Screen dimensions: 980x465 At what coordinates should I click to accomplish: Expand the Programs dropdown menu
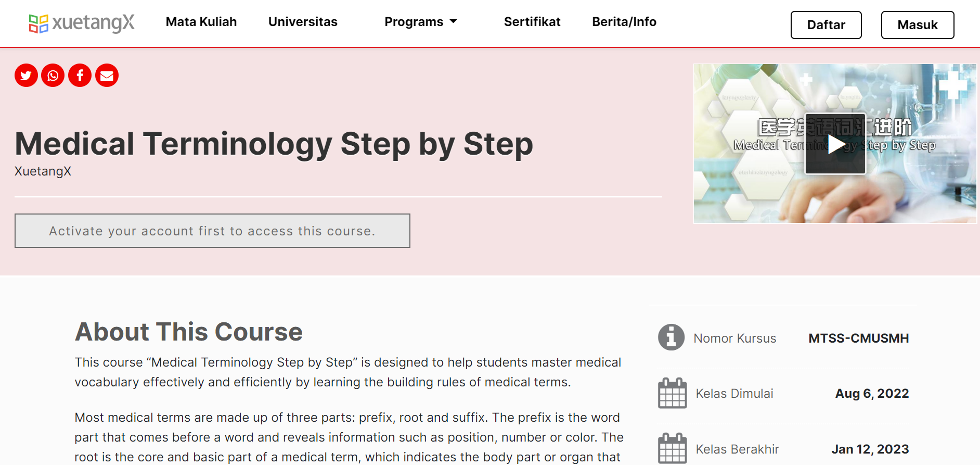pos(420,22)
